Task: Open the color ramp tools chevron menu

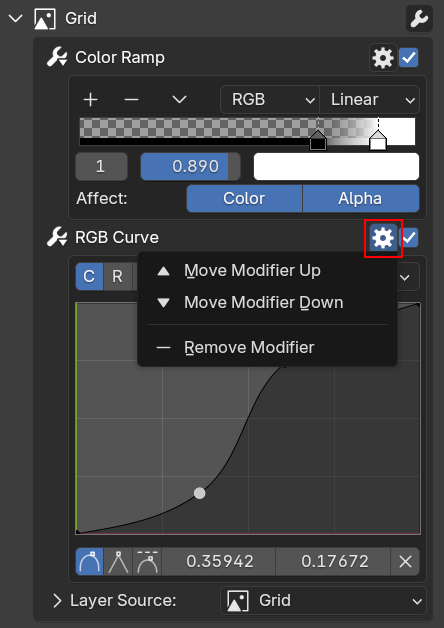Action: point(179,99)
